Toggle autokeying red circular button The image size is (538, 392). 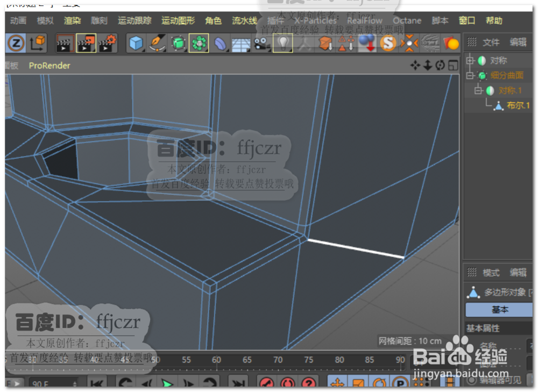pos(288,383)
